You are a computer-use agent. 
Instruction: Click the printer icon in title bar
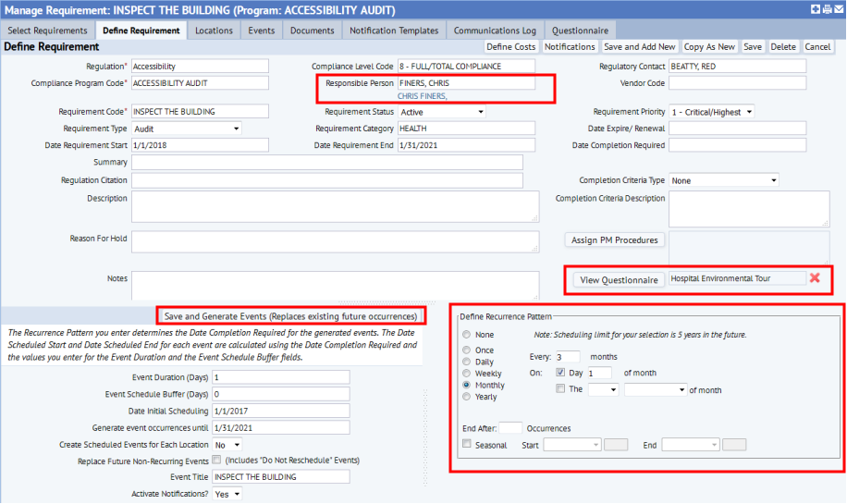826,10
